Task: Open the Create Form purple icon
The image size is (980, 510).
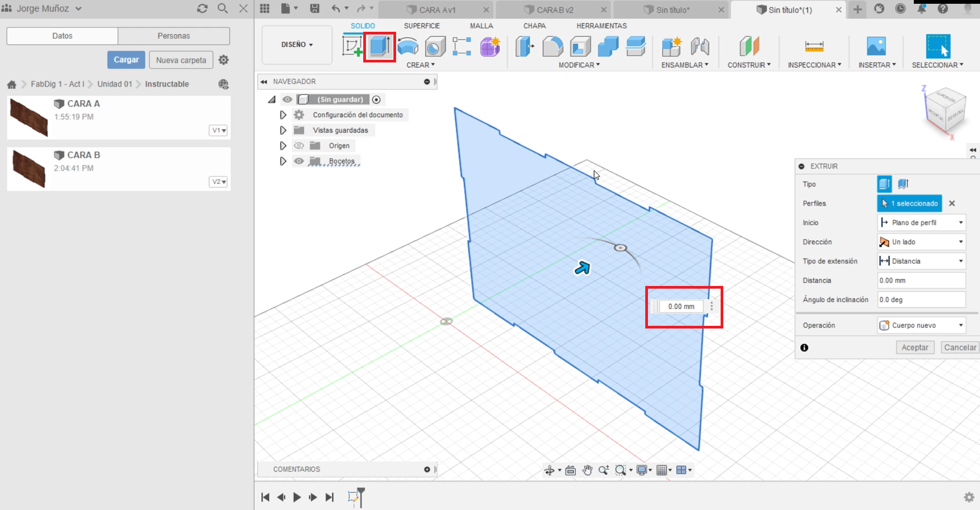Action: coord(490,46)
